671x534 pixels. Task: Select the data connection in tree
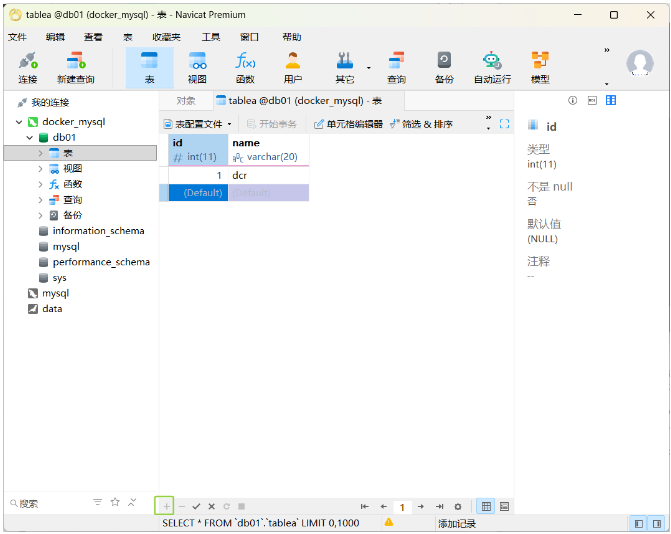pos(45,309)
